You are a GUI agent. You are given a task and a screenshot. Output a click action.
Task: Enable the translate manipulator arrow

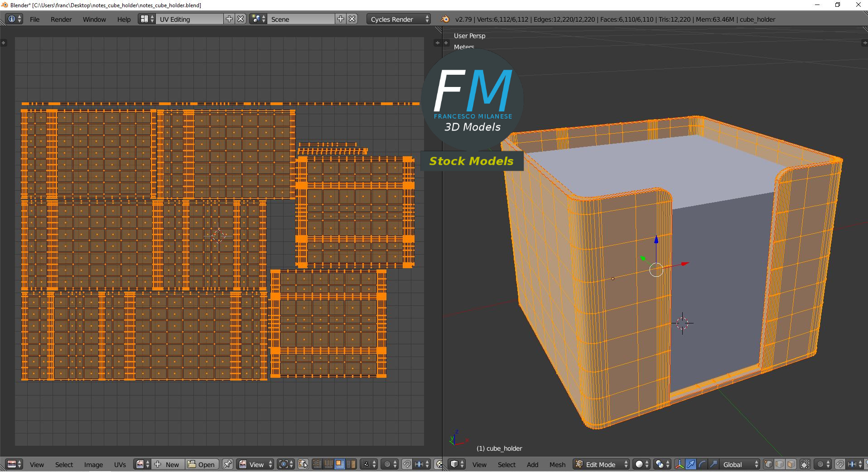pos(691,464)
